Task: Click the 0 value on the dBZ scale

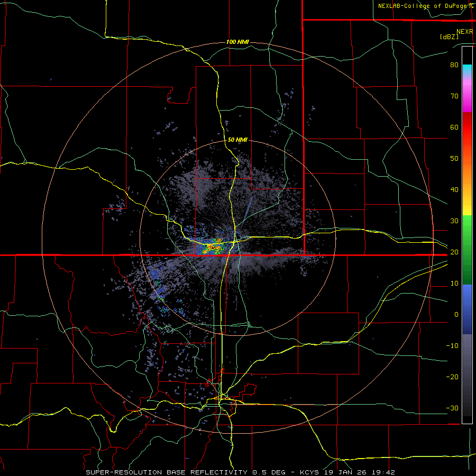Action: [x=456, y=315]
